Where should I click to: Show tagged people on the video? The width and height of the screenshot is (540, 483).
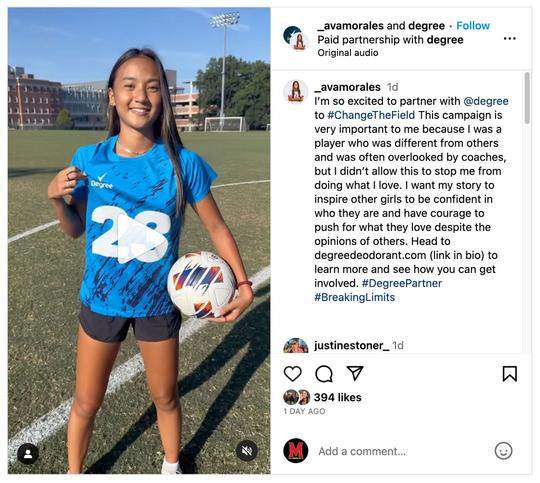coord(28,454)
